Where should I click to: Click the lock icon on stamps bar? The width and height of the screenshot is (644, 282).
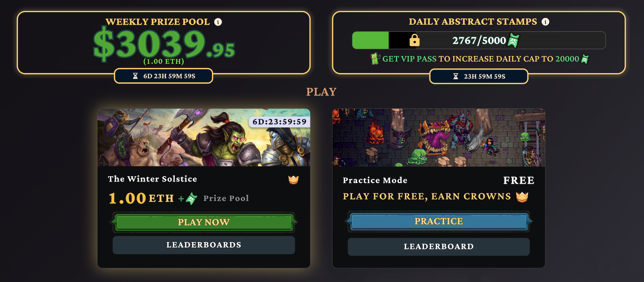414,40
